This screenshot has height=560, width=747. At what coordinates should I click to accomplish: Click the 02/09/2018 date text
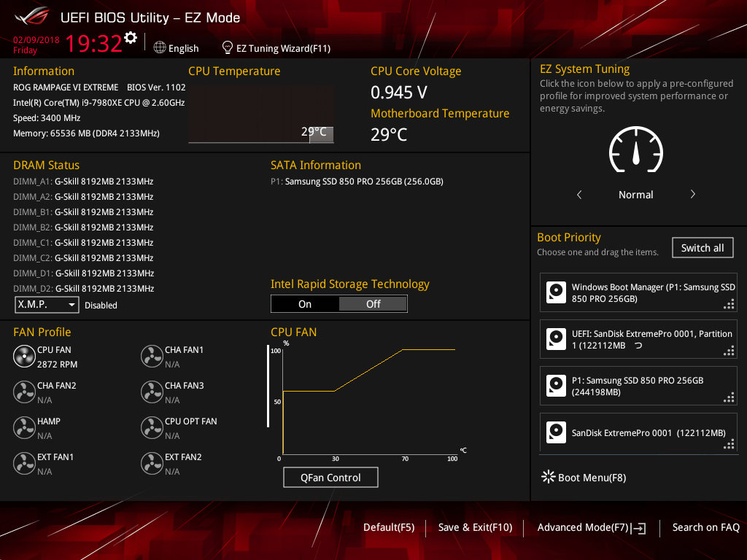tap(36, 40)
